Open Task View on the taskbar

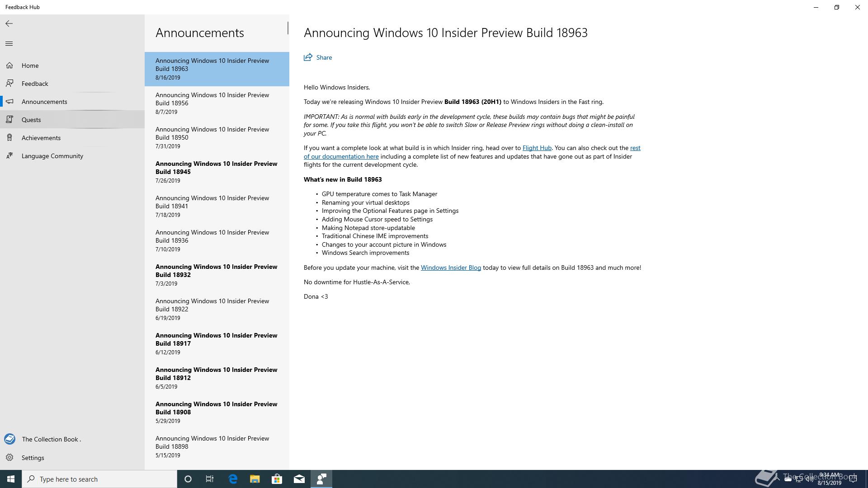pos(210,479)
